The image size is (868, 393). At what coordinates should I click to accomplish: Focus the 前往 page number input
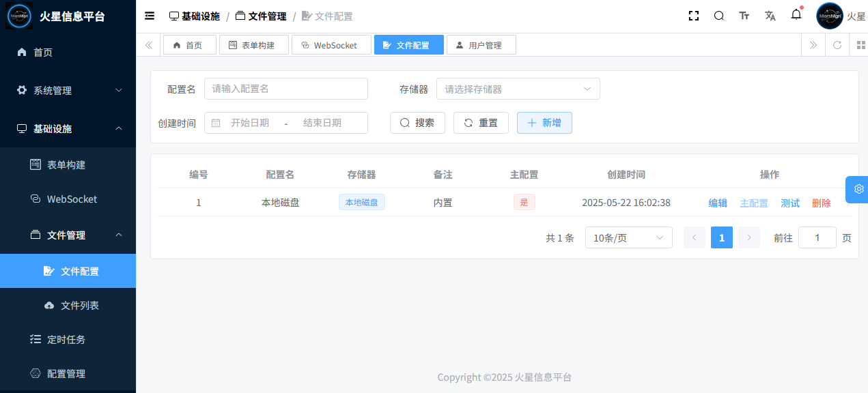coord(817,237)
